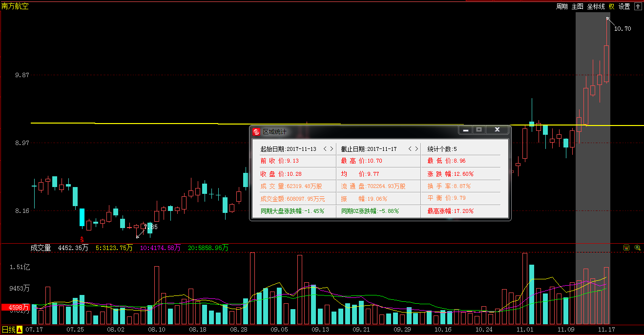Minimize the 区域统计 dialog
This screenshot has width=644, height=335.
point(466,130)
